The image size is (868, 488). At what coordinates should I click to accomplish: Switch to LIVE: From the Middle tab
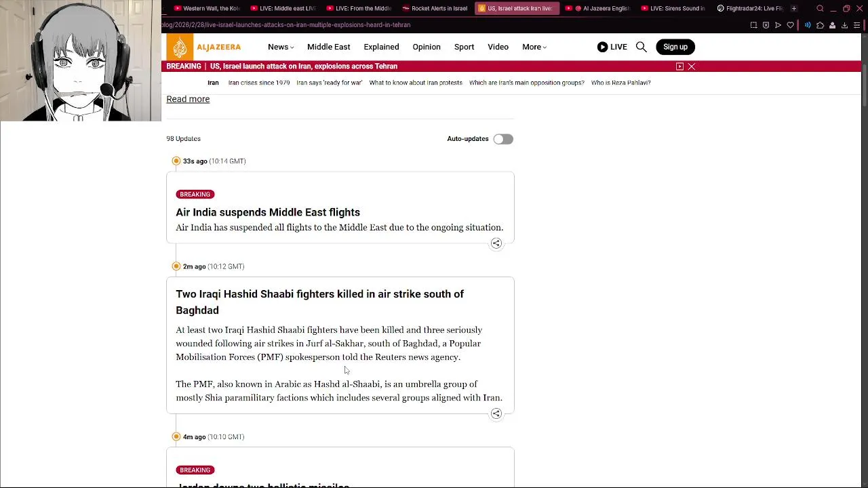(x=359, y=8)
